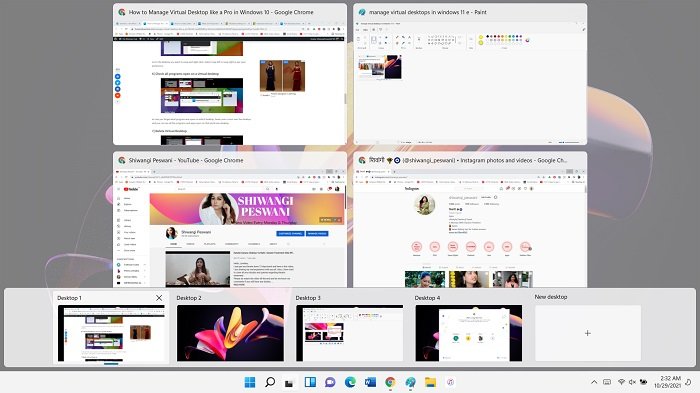Open Microsoft Word from taskbar

tap(370, 382)
